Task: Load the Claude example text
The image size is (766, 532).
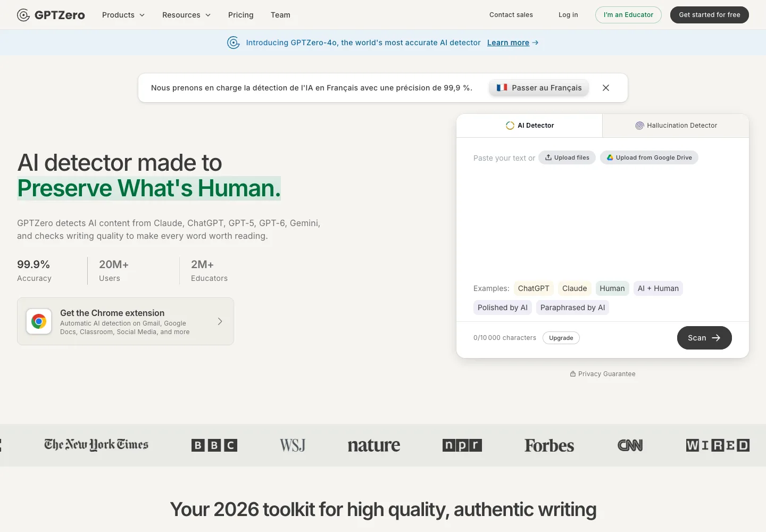Action: pos(574,288)
